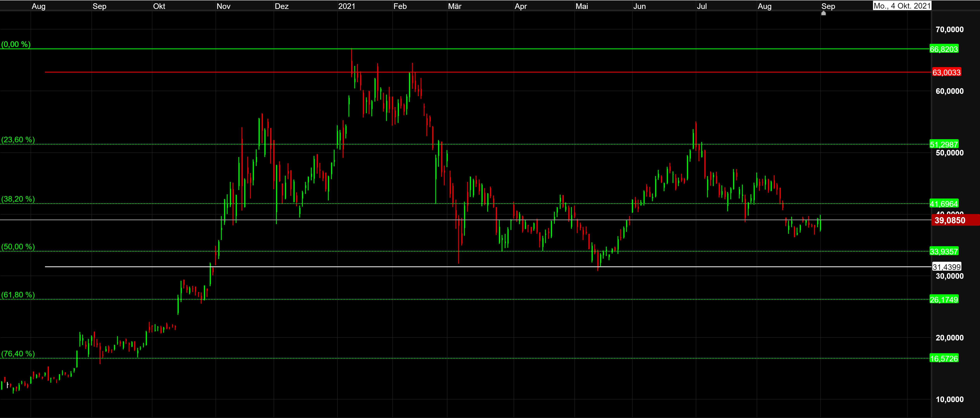Click the (50,00 %) retracement label
Image resolution: width=980 pixels, height=418 pixels.
[x=18, y=247]
